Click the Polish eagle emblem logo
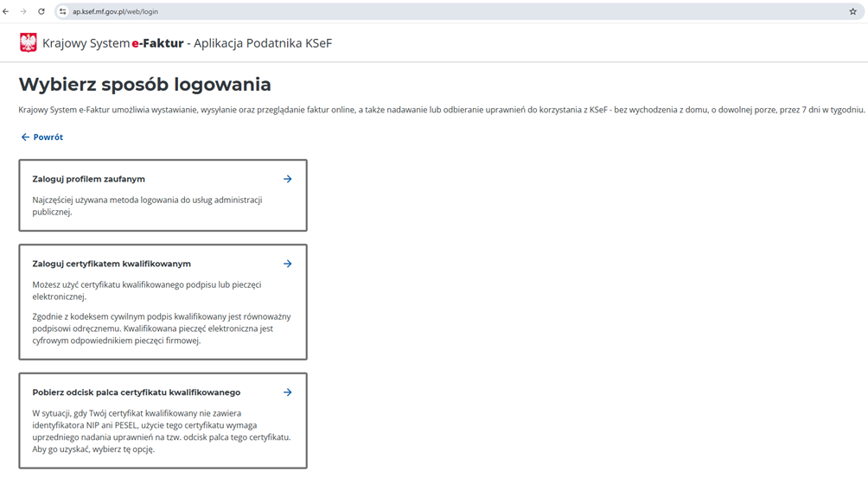Screen dimensions: 868x478 pos(29,43)
